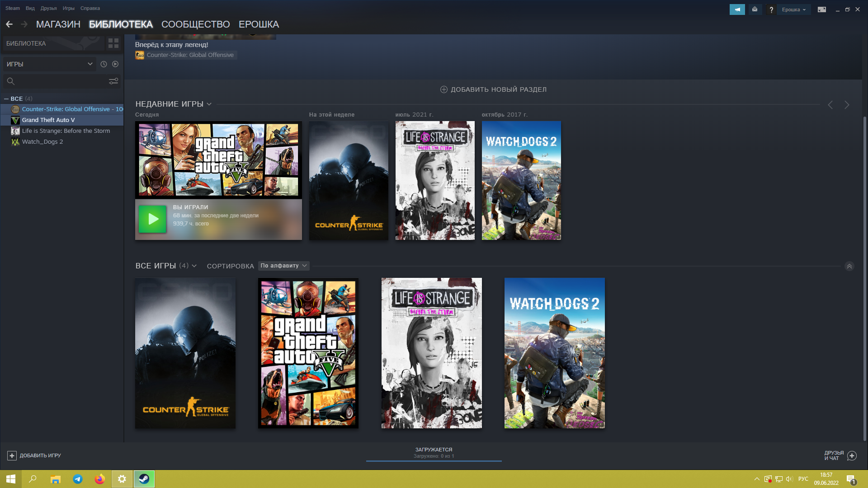Open Settings gear from taskbar
This screenshot has width=868, height=488.
(122, 479)
